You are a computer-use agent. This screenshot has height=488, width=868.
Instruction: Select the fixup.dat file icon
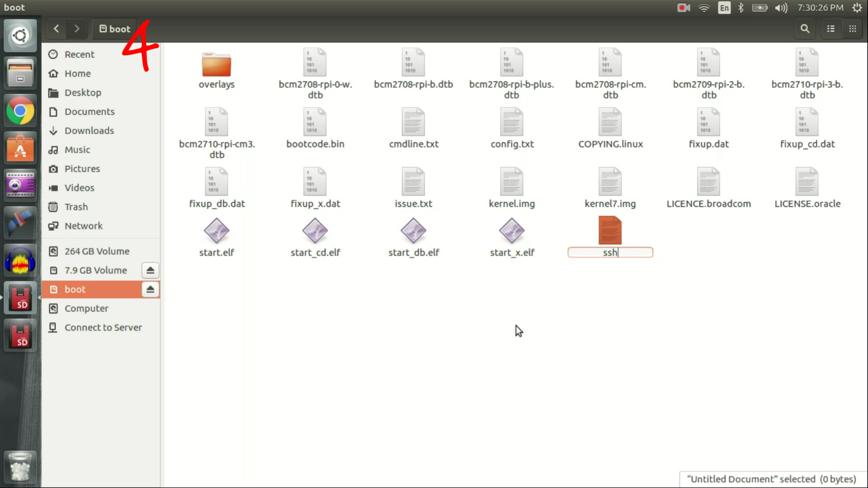pos(709,122)
